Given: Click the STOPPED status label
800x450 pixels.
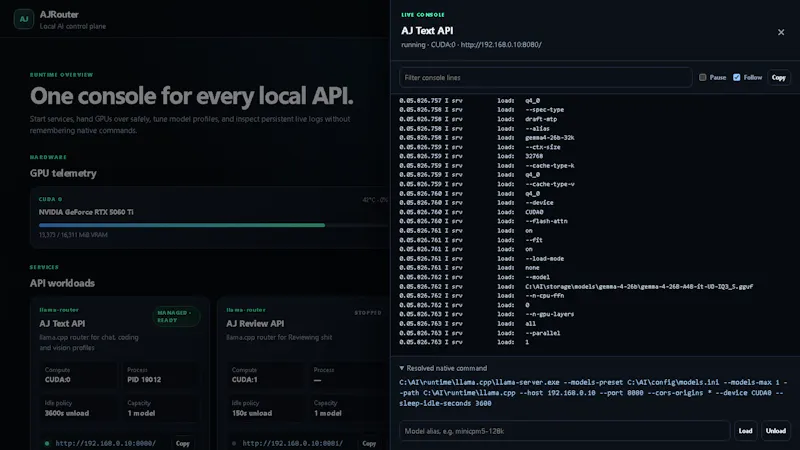Looking at the screenshot, I should 368,313.
